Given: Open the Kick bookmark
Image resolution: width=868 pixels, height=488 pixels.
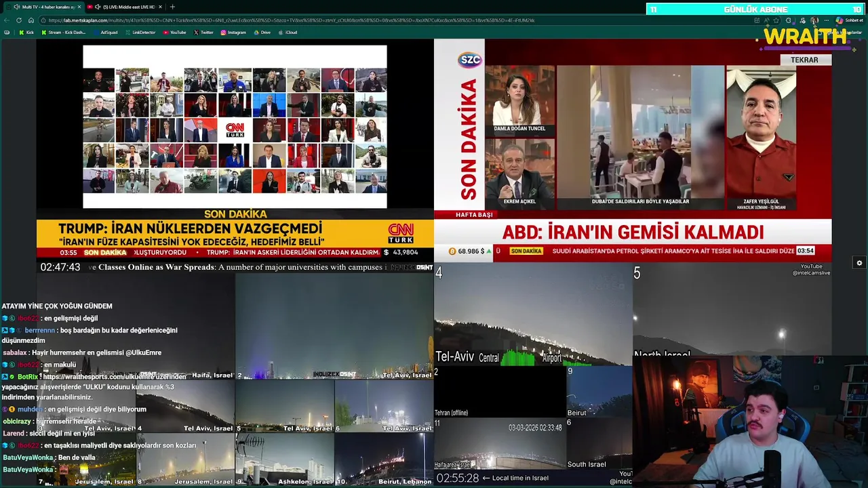Looking at the screenshot, I should pyautogui.click(x=26, y=32).
